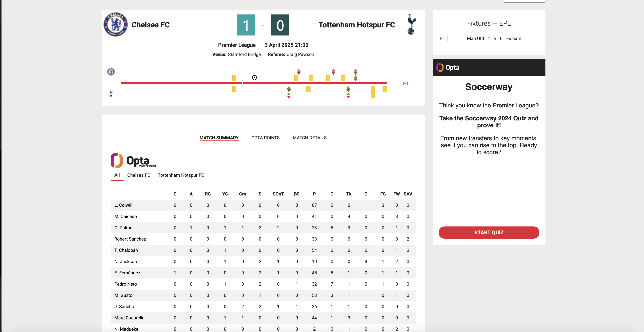Open the MATCH DETAILS tab
Screen dimensions: 644x332
(x=310, y=137)
